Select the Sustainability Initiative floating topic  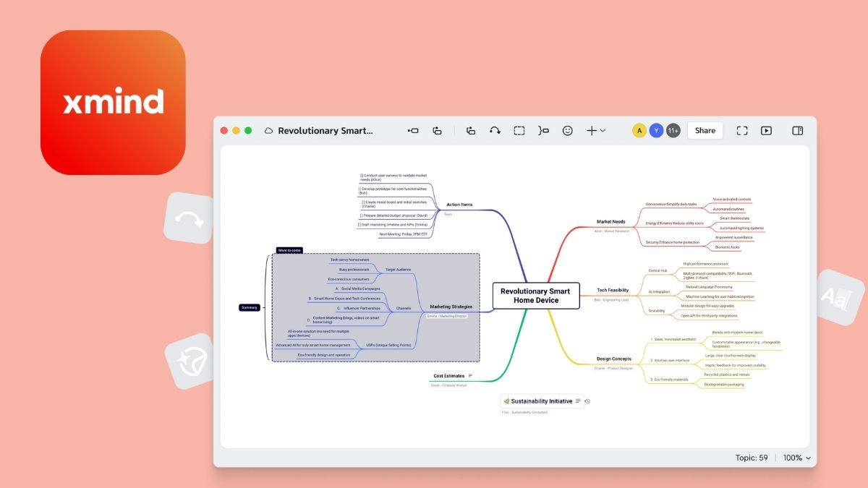542,401
